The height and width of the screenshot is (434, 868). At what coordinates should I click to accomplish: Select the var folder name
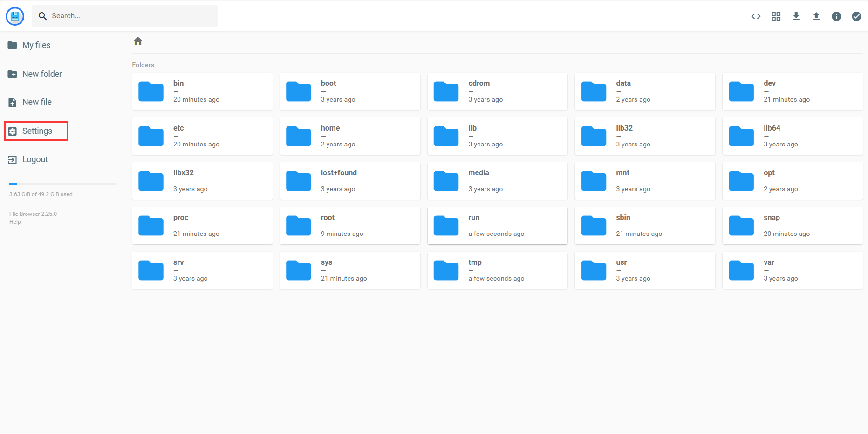point(769,262)
